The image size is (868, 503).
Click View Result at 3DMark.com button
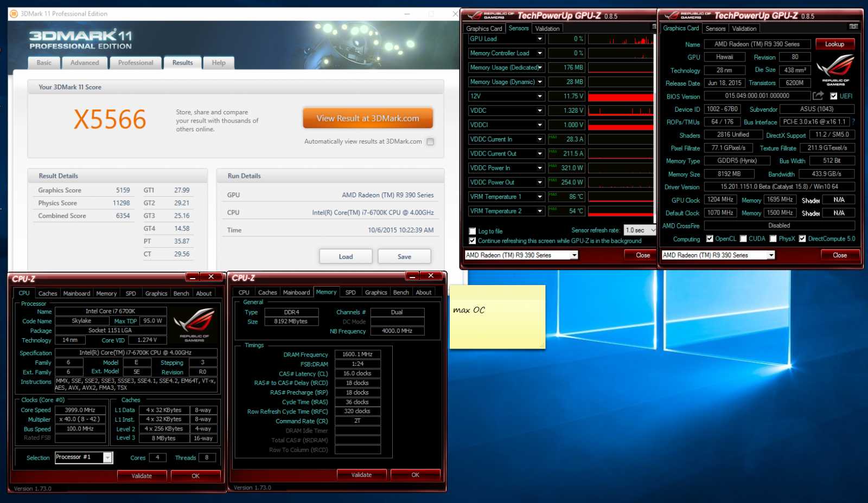coord(368,118)
